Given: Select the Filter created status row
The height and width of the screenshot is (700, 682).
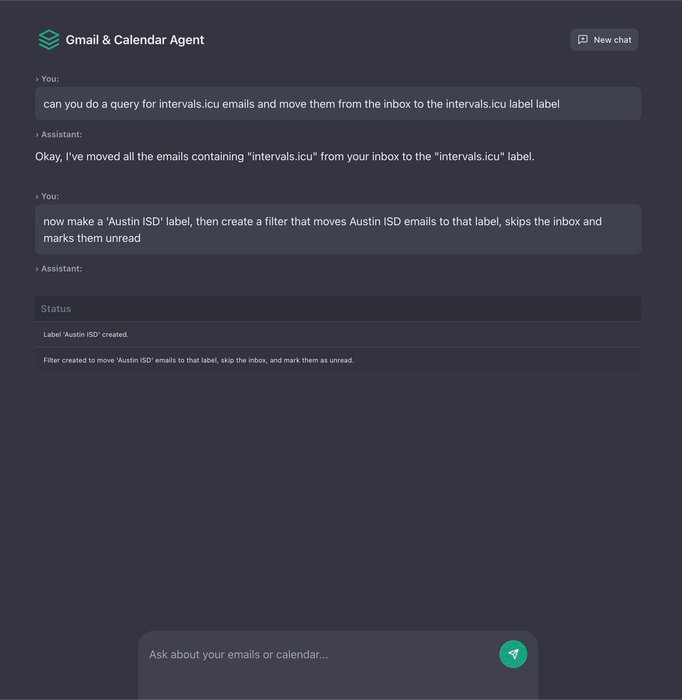Looking at the screenshot, I should coord(338,360).
